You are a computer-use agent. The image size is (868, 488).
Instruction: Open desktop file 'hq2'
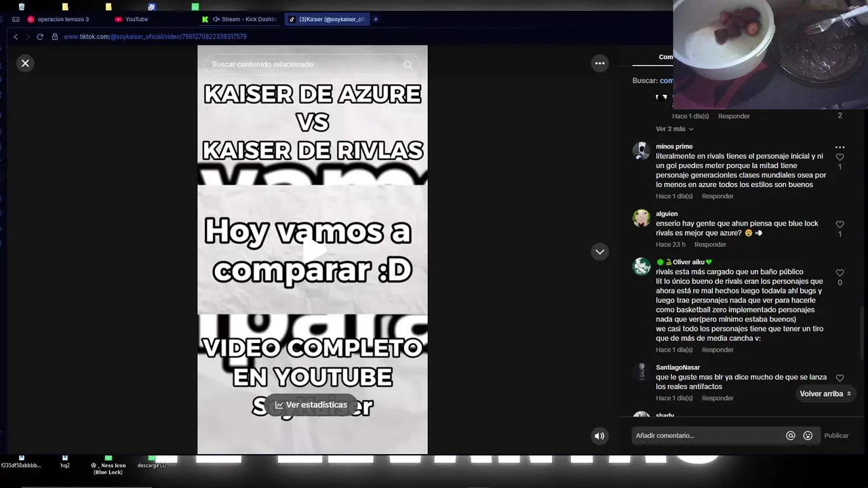65,462
